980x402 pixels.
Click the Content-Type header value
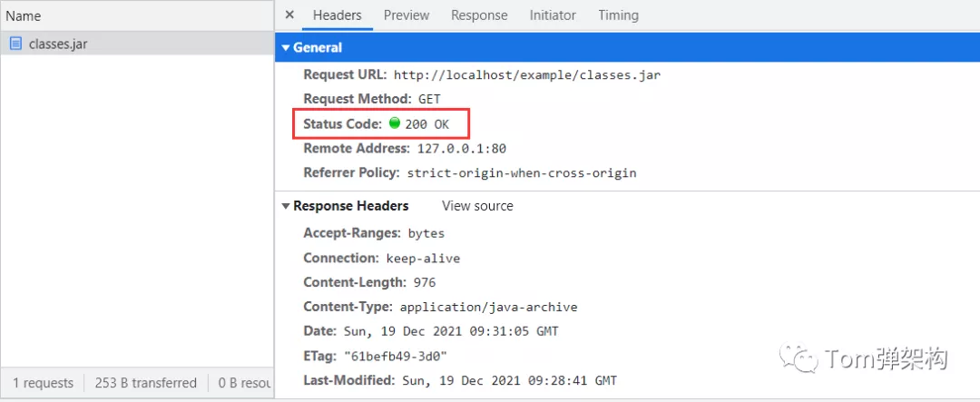489,307
